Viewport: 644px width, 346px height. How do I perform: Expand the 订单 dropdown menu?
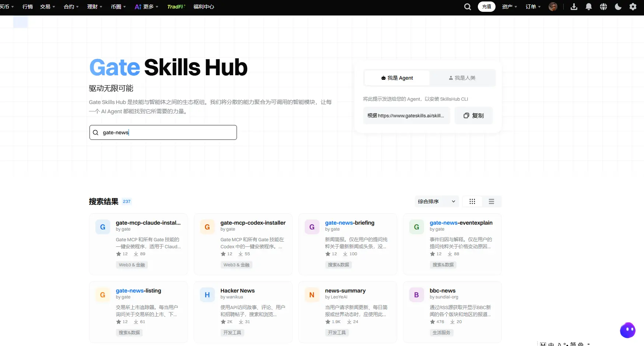click(533, 7)
